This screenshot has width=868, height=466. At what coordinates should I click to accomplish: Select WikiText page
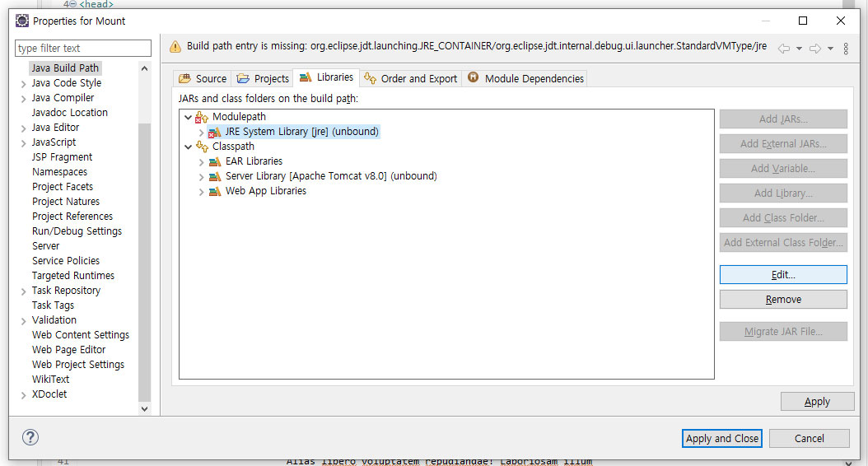click(x=51, y=379)
